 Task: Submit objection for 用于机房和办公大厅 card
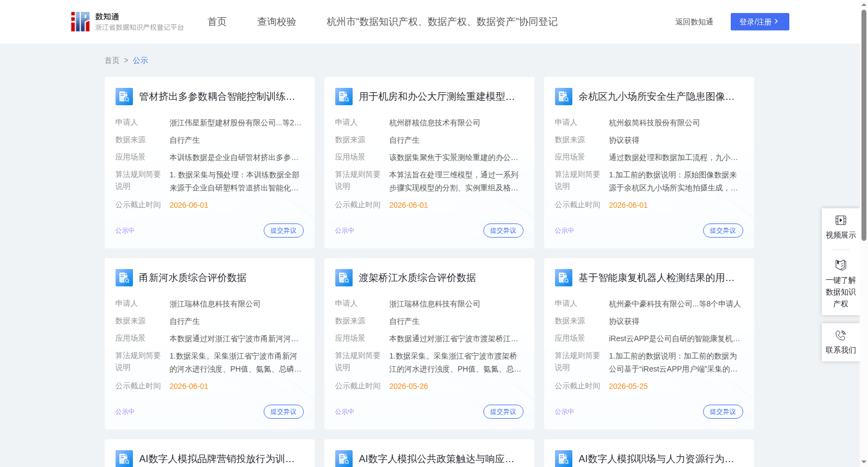click(x=503, y=231)
